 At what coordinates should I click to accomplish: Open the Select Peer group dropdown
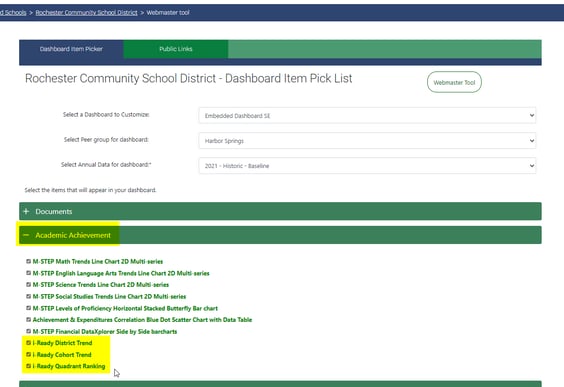click(367, 141)
